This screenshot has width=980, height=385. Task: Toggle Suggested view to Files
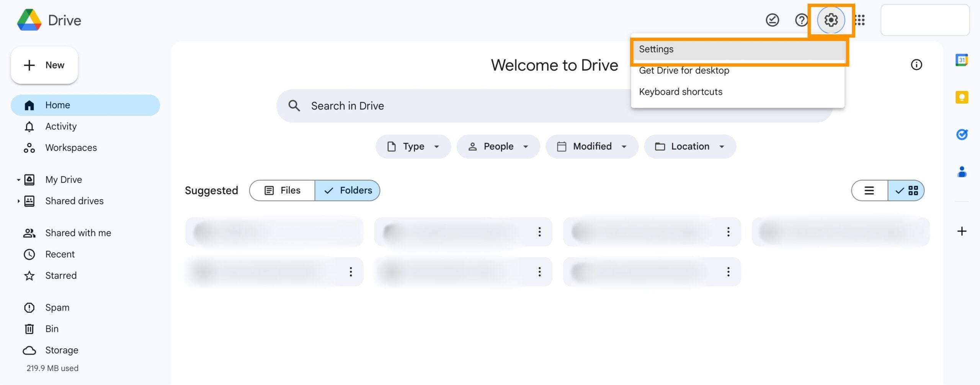pos(283,190)
